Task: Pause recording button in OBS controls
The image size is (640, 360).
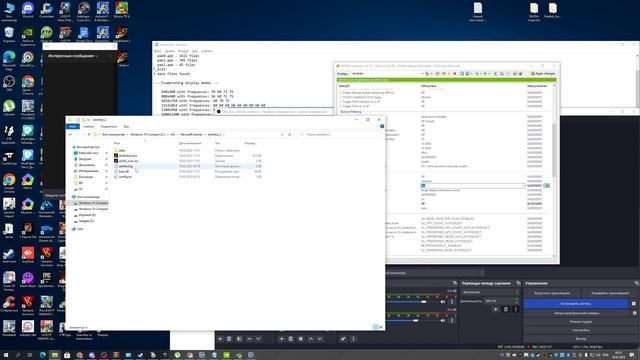Action: [634, 303]
